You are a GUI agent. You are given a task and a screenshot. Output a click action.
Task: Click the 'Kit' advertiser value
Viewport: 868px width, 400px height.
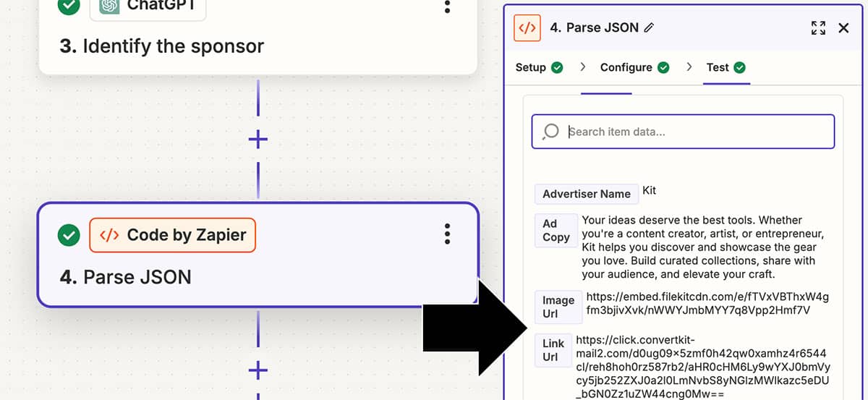[x=650, y=191]
